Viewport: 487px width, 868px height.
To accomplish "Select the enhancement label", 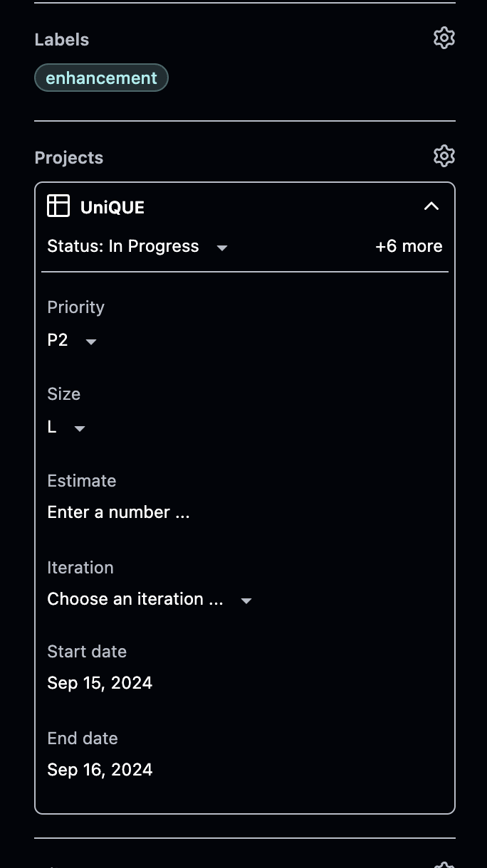I will (x=101, y=77).
